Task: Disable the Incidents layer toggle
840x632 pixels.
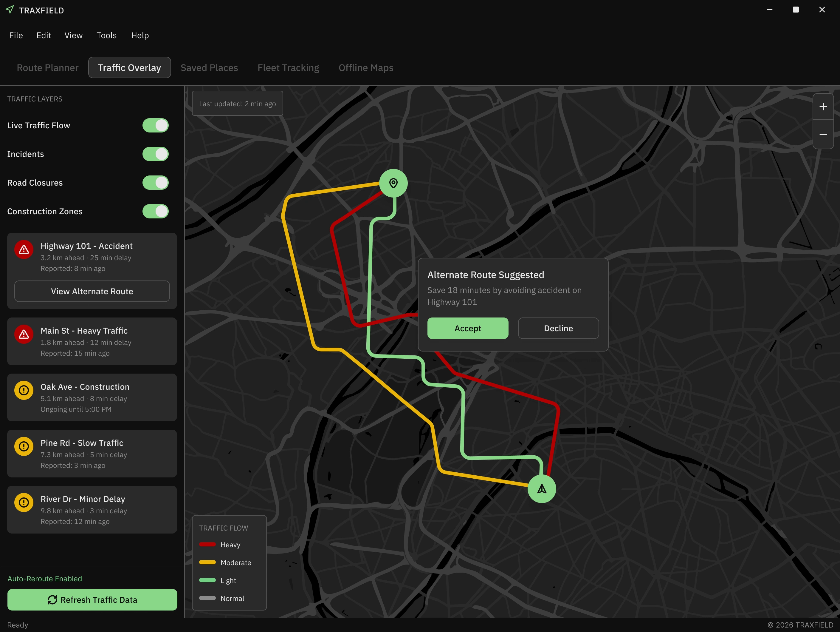Action: pyautogui.click(x=156, y=154)
